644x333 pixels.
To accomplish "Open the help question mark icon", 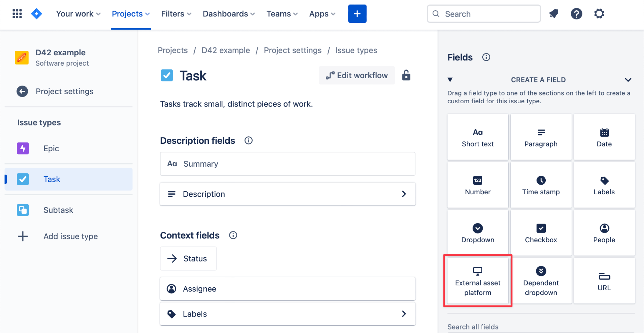I will (x=576, y=14).
